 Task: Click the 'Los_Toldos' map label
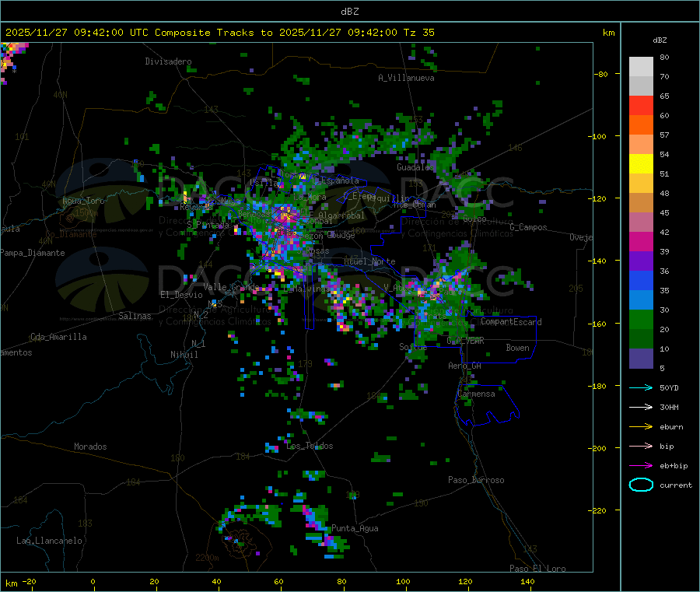pos(310,446)
